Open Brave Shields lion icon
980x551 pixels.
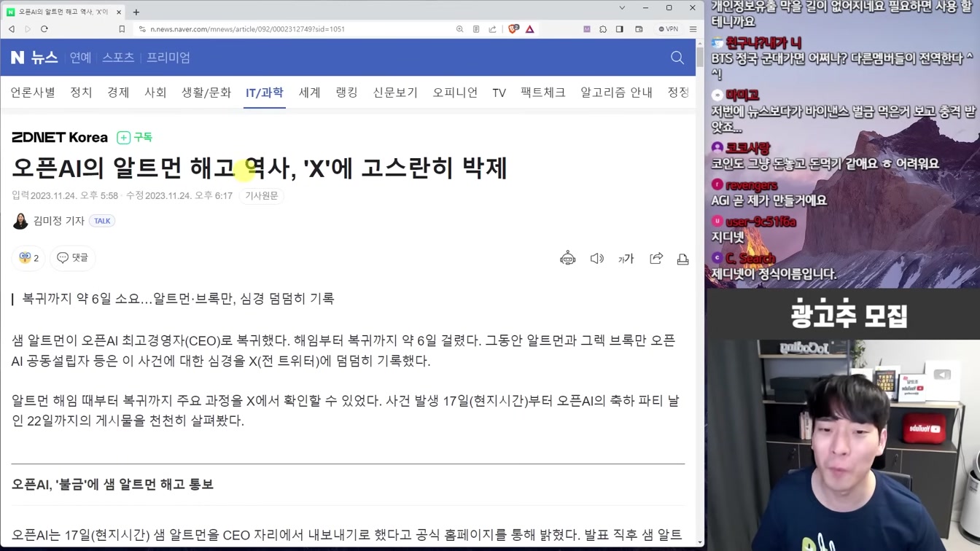513,29
